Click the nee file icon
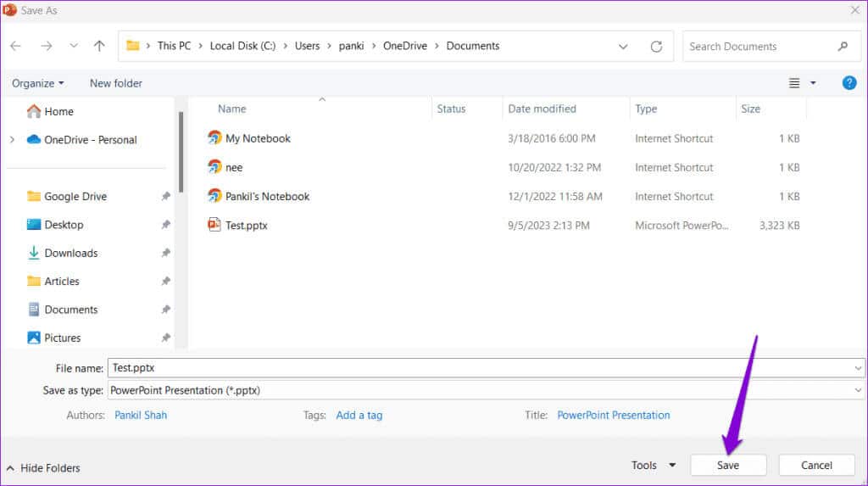 214,166
